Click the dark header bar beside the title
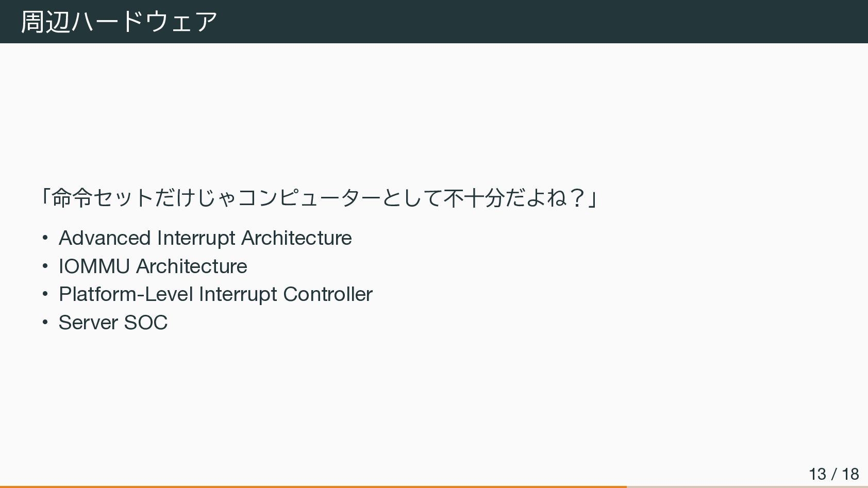868x488 pixels. [x=541, y=22]
